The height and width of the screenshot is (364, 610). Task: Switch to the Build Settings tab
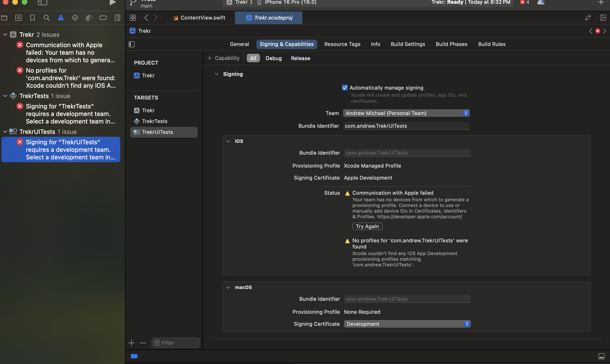pos(408,44)
